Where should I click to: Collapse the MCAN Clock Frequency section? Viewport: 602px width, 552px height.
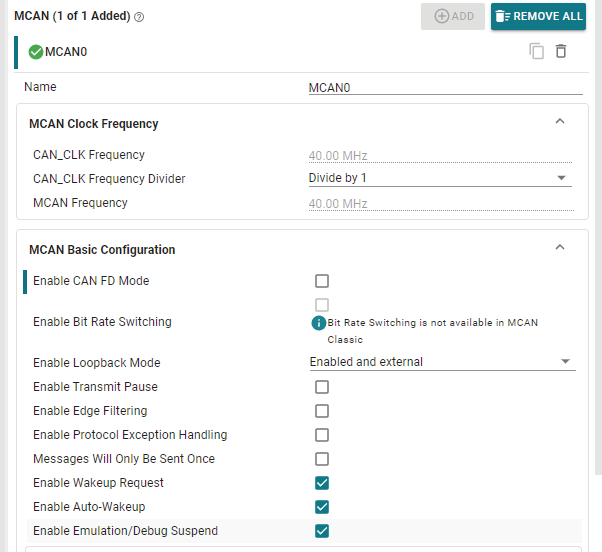pos(560,121)
